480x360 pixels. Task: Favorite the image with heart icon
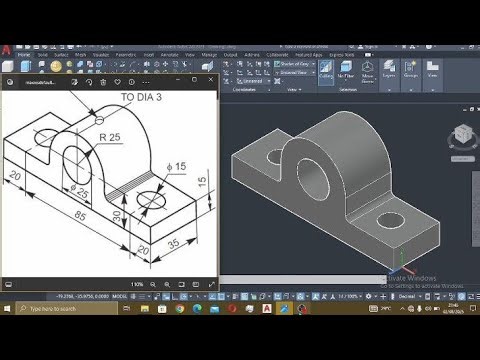click(x=118, y=82)
